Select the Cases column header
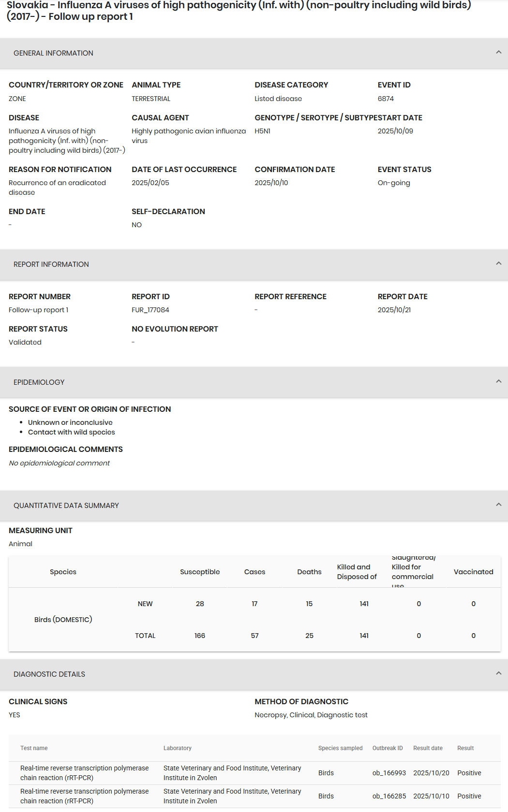 tap(254, 572)
